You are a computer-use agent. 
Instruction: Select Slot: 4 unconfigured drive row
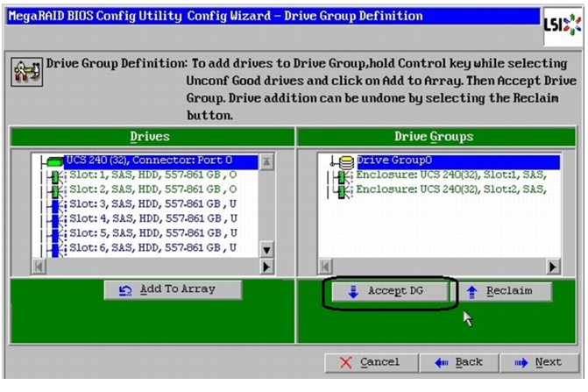point(153,218)
